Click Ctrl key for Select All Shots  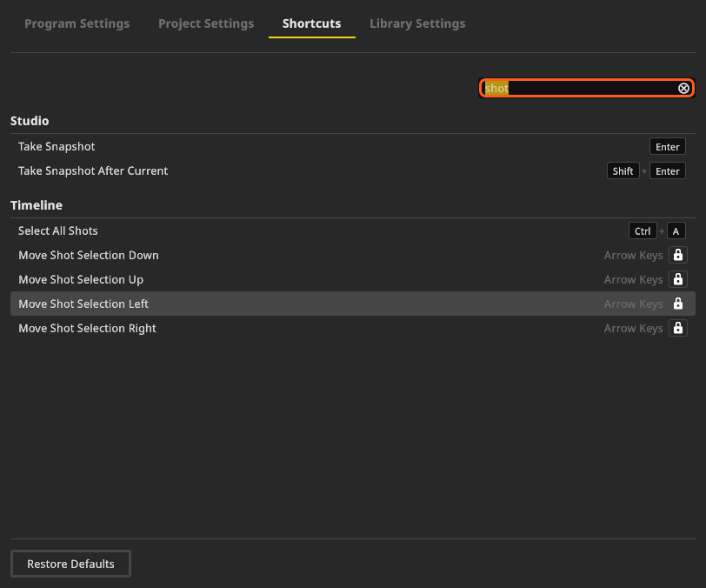coord(643,231)
